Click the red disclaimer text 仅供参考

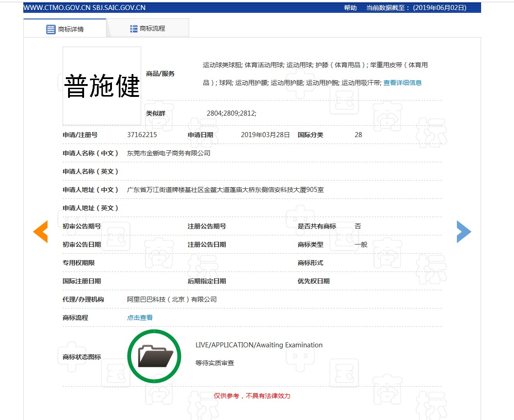(x=252, y=396)
